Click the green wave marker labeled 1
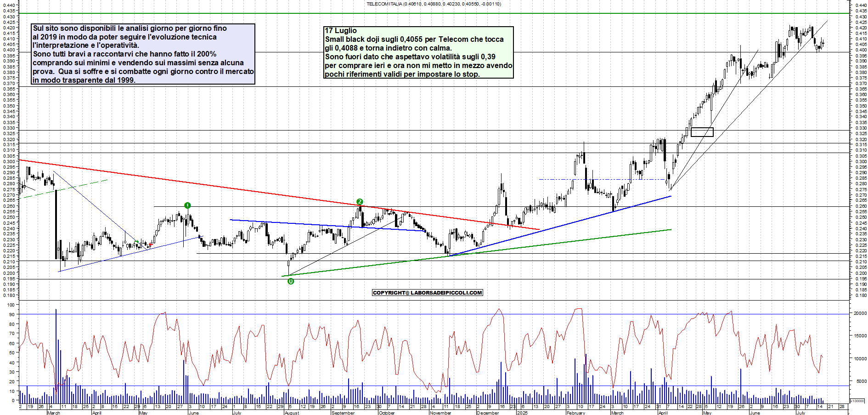Screen dimensions: 868x415 click(187, 205)
